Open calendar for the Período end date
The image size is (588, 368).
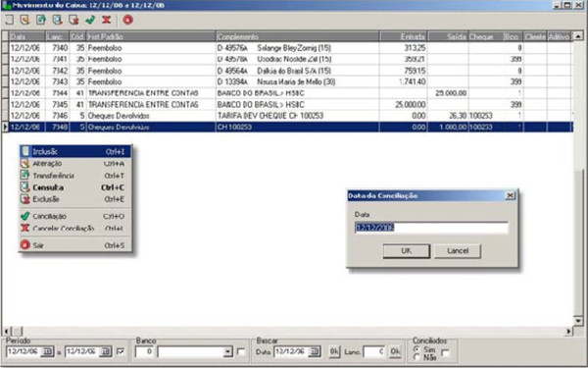pos(106,352)
